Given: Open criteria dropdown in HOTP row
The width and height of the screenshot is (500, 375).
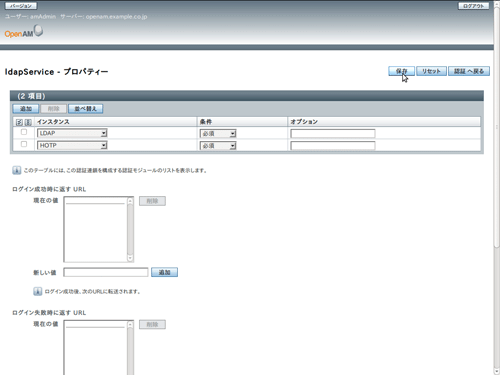Looking at the screenshot, I should pos(218,146).
